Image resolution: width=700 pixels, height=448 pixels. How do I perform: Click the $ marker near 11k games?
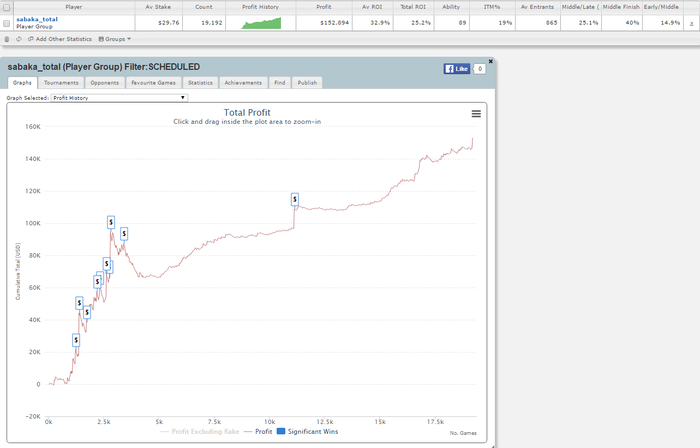click(295, 199)
